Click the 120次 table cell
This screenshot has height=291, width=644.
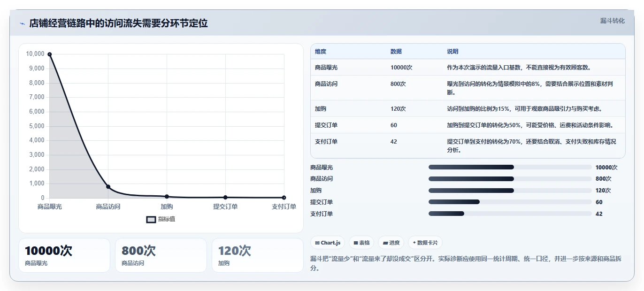[x=398, y=109]
